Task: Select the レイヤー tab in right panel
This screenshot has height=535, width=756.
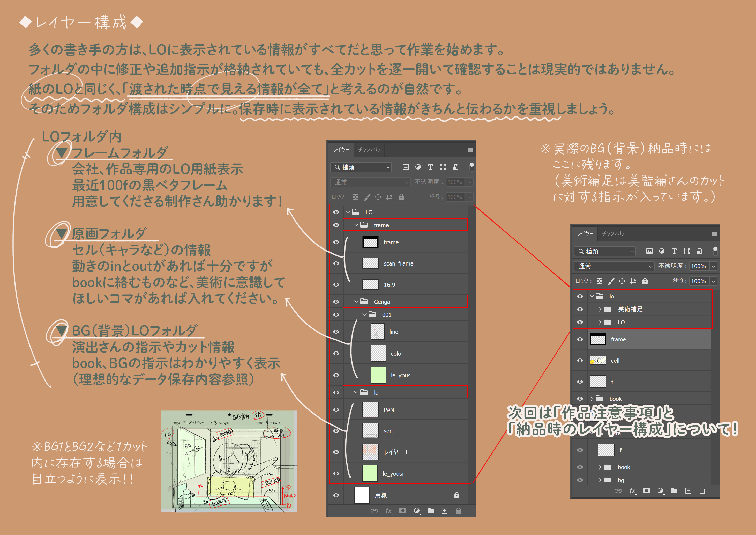Action: [585, 233]
